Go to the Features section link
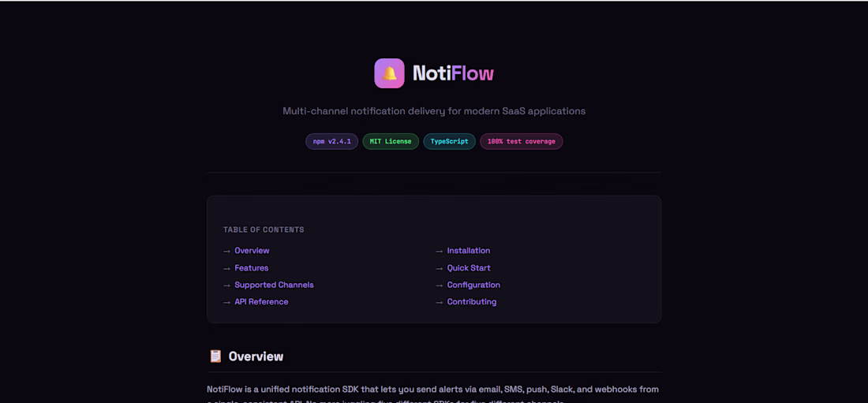868x403 pixels. (x=251, y=268)
